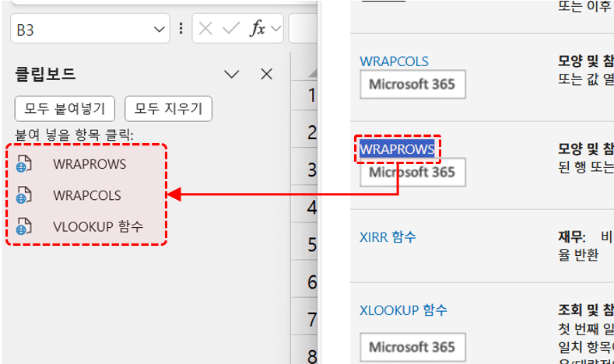Open the 클립보드 pane options chevron
614x364 pixels.
[232, 74]
